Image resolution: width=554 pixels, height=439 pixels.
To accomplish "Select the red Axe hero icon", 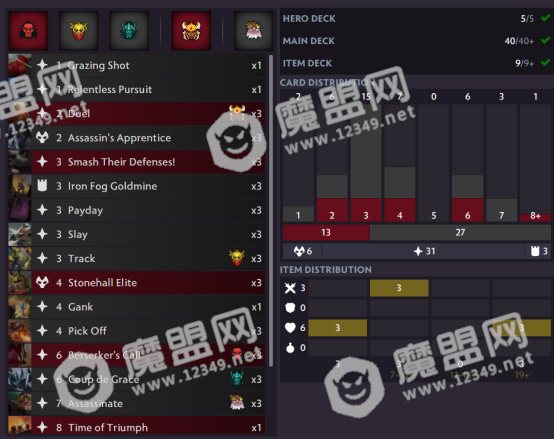I will coord(28,30).
